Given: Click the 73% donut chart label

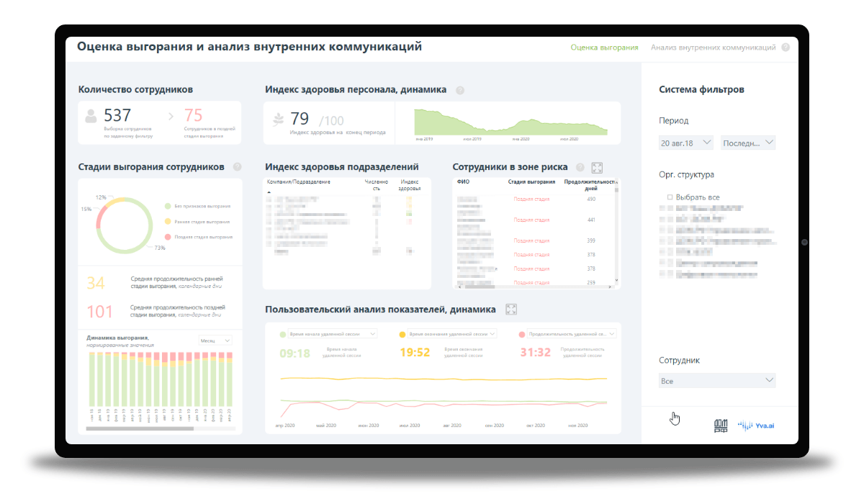Looking at the screenshot, I should (x=160, y=248).
